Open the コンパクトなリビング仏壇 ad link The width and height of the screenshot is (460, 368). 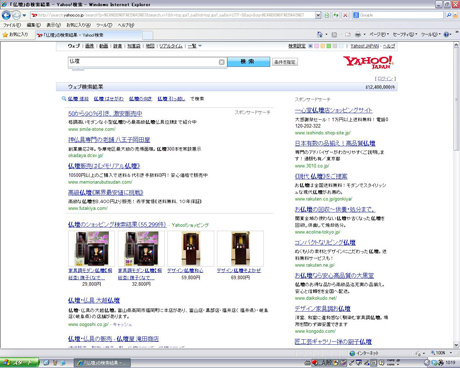pyautogui.click(x=325, y=242)
